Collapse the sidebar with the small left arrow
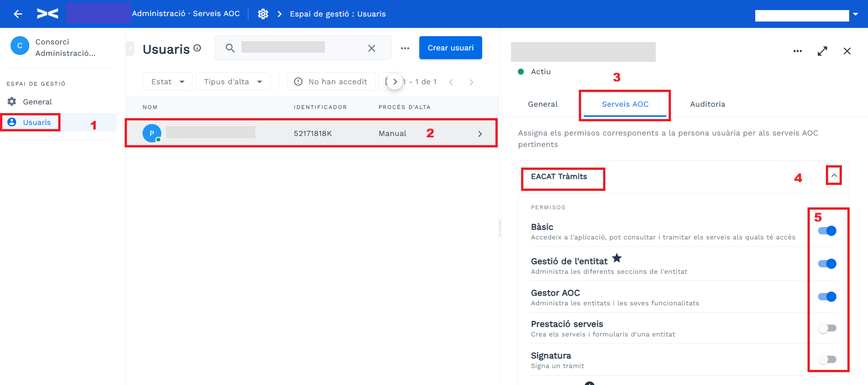Image resolution: width=868 pixels, height=385 pixels. click(x=130, y=48)
